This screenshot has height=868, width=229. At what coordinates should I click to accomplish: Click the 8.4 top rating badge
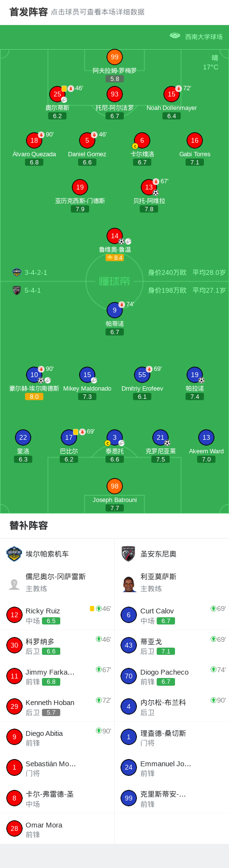click(x=115, y=258)
